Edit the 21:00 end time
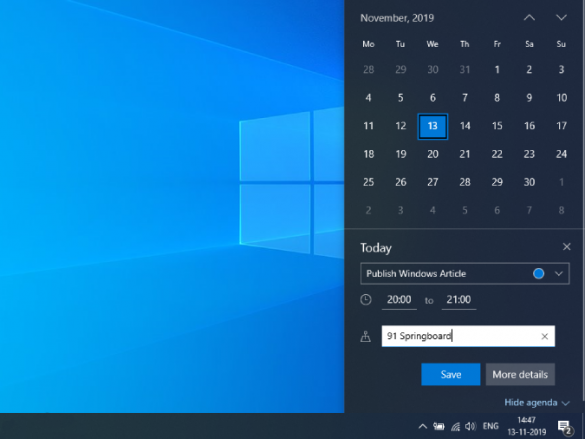This screenshot has width=585, height=439. [x=459, y=300]
